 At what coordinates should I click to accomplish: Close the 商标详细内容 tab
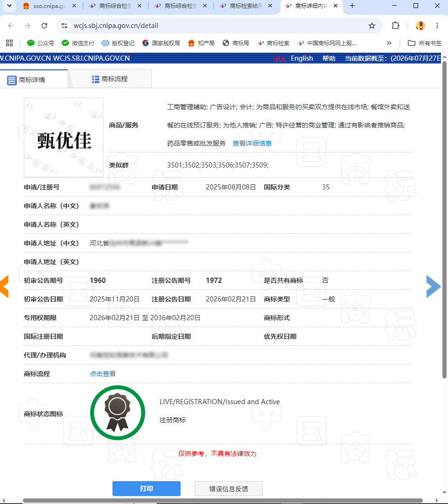tap(336, 6)
